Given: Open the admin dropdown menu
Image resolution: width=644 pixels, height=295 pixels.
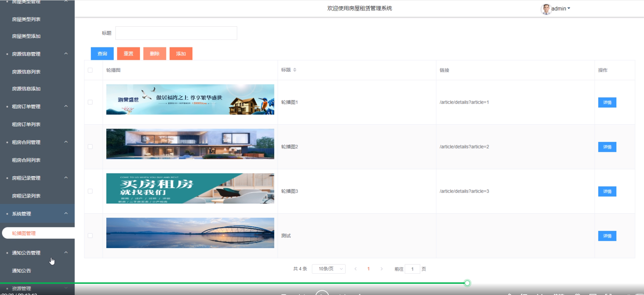Looking at the screenshot, I should (561, 8).
